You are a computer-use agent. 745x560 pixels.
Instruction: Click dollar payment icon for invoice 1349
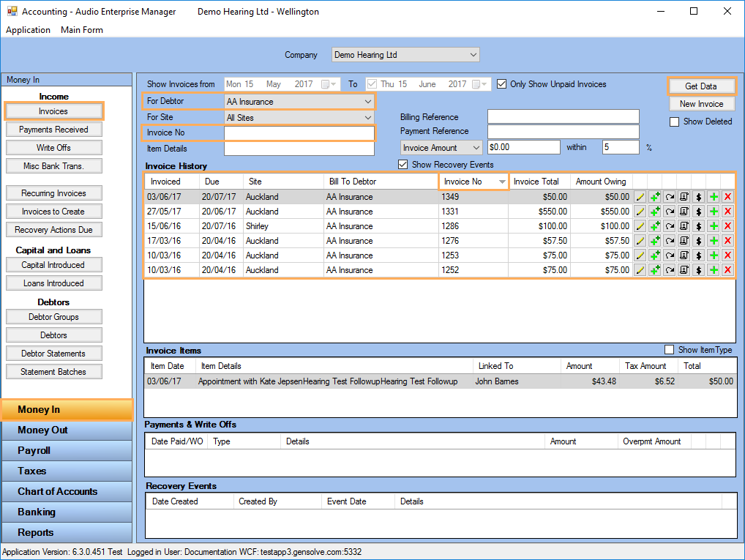[698, 197]
